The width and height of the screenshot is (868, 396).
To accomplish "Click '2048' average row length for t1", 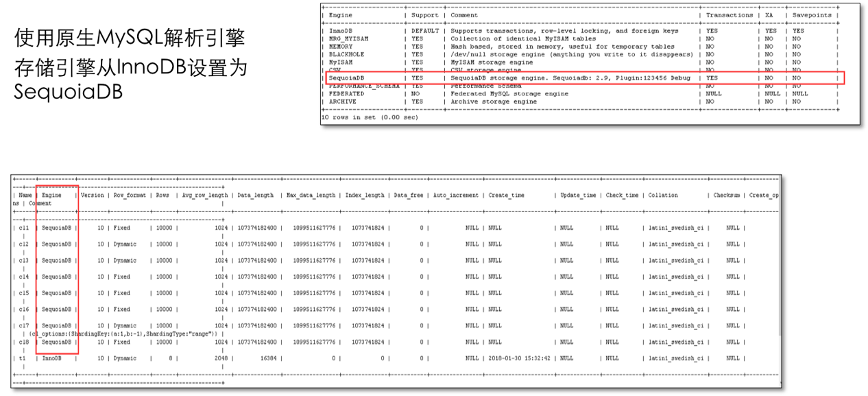I will [x=221, y=358].
